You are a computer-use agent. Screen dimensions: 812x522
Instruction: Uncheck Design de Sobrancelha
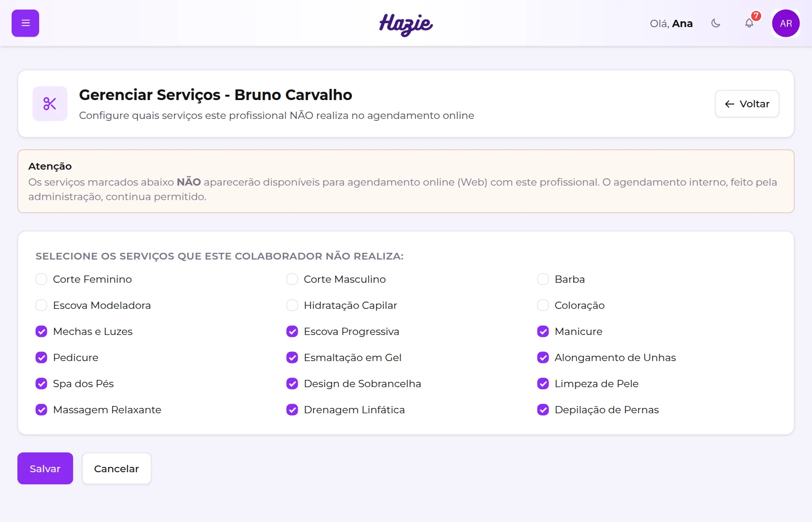(292, 384)
